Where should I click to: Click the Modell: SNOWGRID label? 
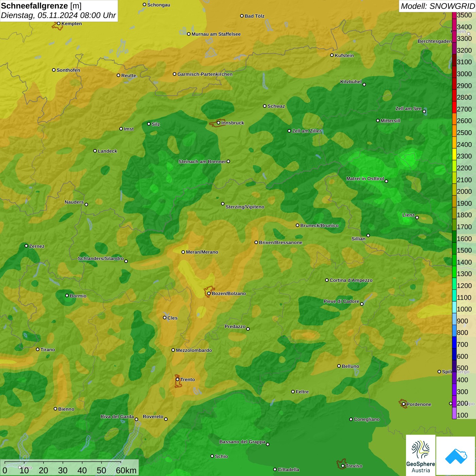(437, 6)
